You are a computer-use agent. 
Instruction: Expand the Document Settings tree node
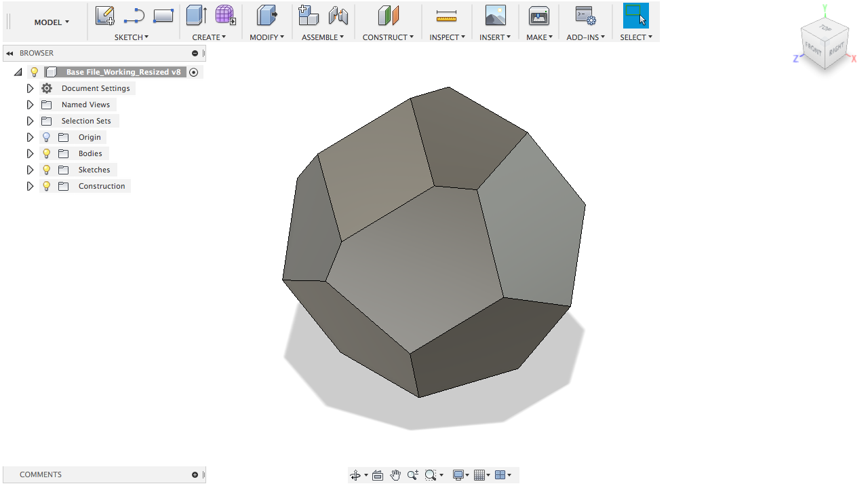pyautogui.click(x=30, y=88)
